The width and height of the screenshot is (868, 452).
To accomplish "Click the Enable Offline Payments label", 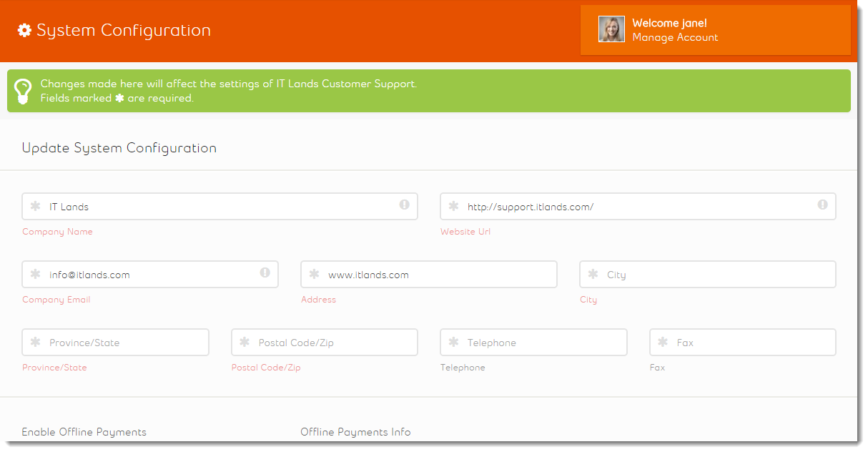I will pyautogui.click(x=84, y=432).
